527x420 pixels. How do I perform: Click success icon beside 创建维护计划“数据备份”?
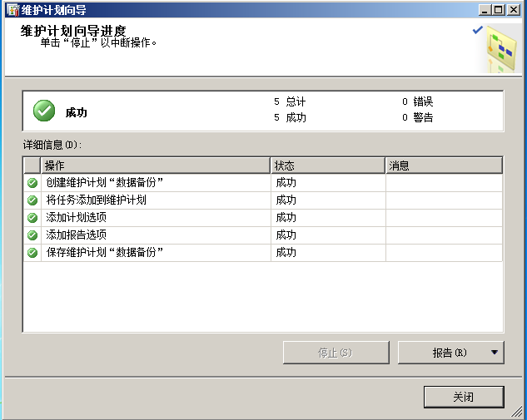tap(32, 183)
